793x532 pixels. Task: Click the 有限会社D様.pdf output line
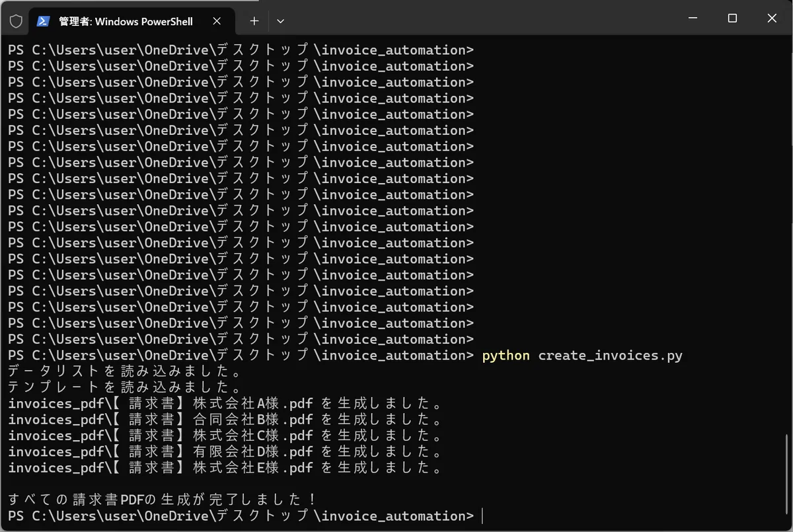coord(225,452)
